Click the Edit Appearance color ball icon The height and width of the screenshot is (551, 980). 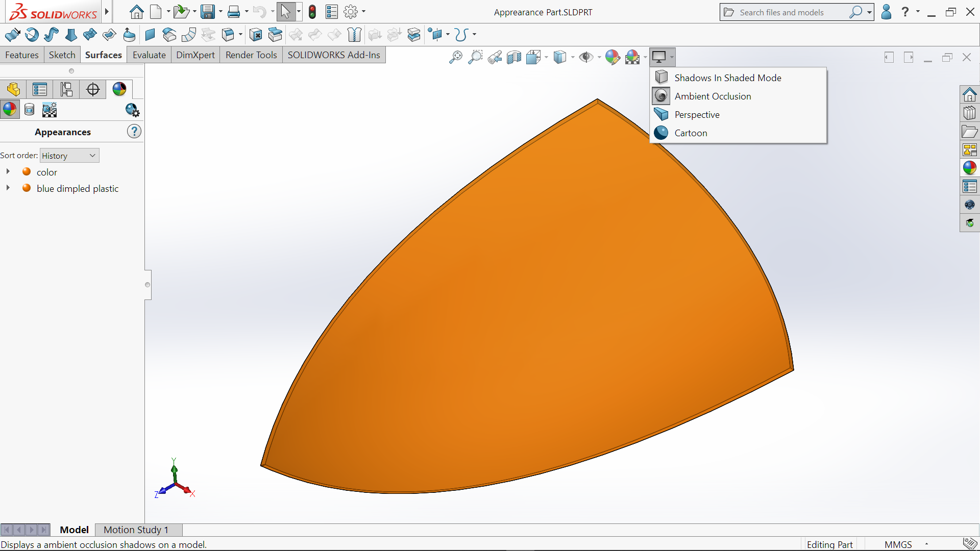pyautogui.click(x=612, y=57)
